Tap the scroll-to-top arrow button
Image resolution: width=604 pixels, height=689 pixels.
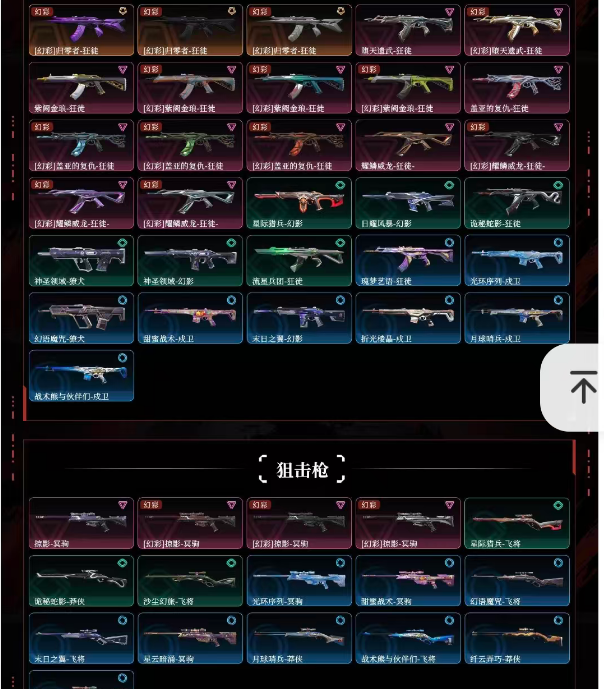[583, 387]
